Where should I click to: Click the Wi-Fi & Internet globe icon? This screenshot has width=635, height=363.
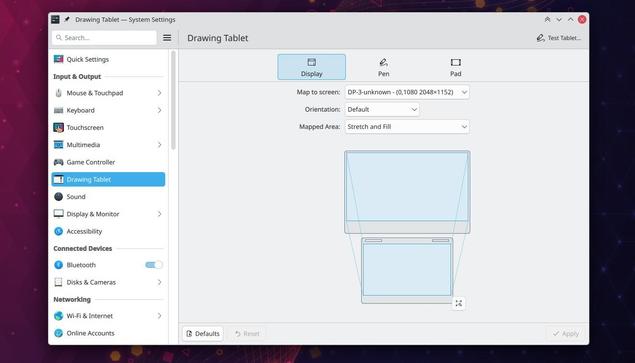(58, 316)
